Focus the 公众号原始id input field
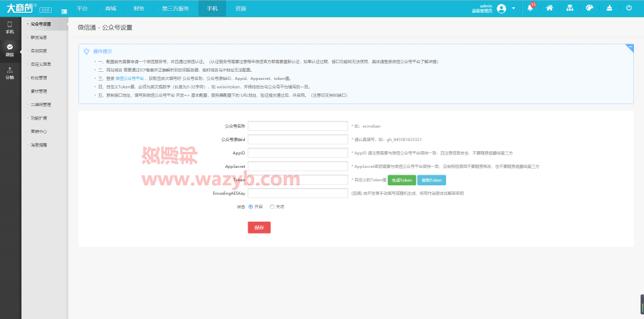Viewport: 644px width, 319px height. (298, 140)
